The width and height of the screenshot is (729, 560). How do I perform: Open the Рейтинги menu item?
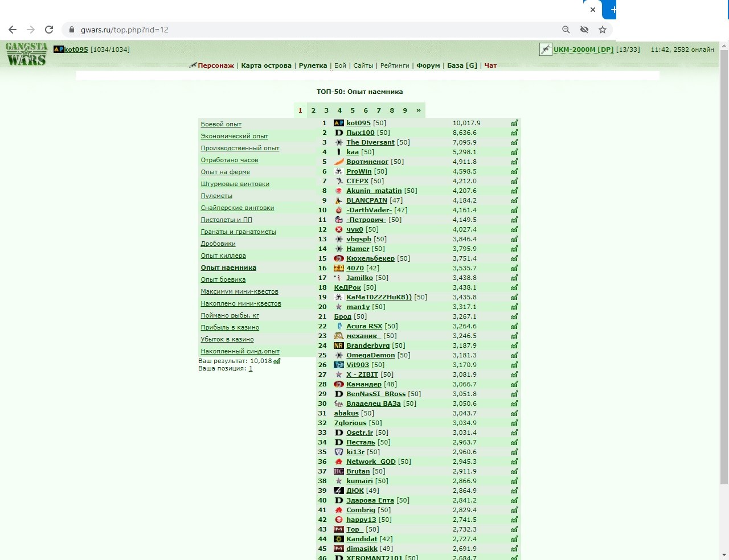point(395,65)
